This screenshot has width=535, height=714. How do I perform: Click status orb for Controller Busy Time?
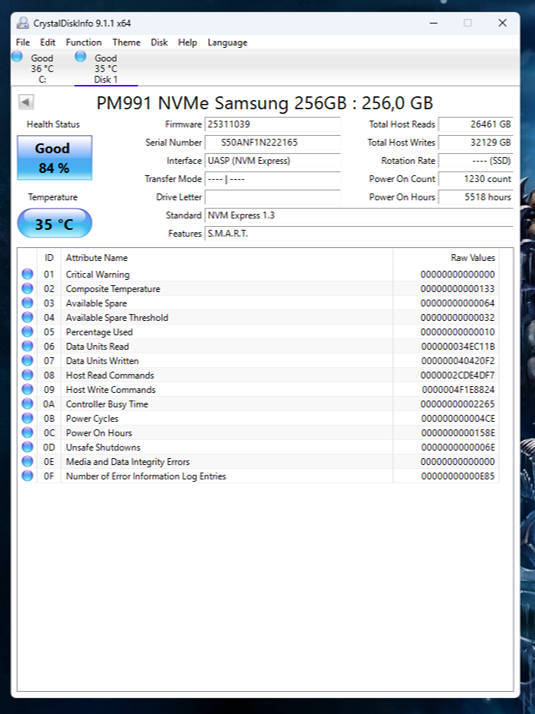27,403
